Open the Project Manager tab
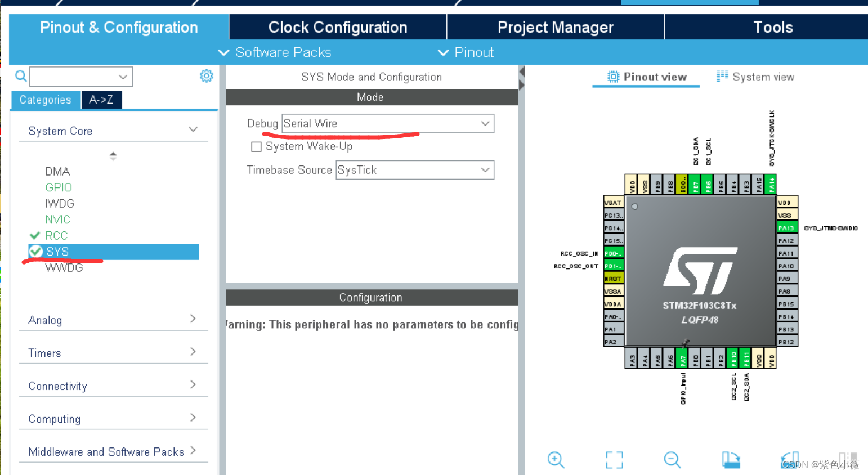 coord(556,27)
